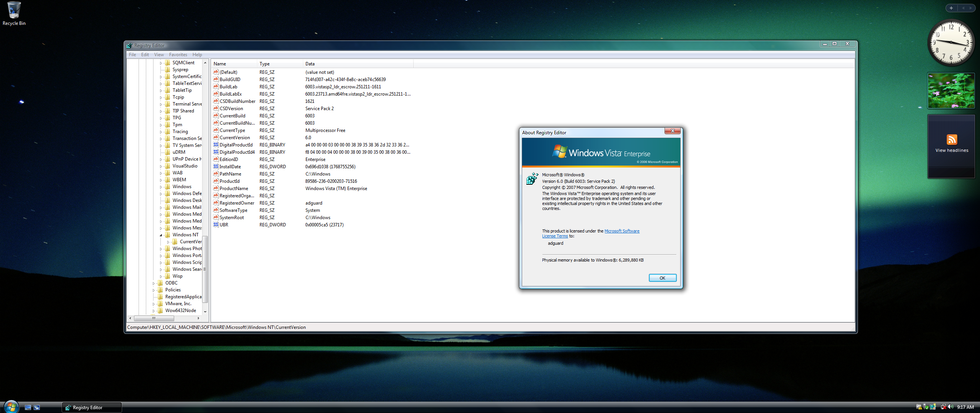This screenshot has height=413, width=980.
Task: Select the UBR DWORD value icon
Action: click(x=216, y=225)
